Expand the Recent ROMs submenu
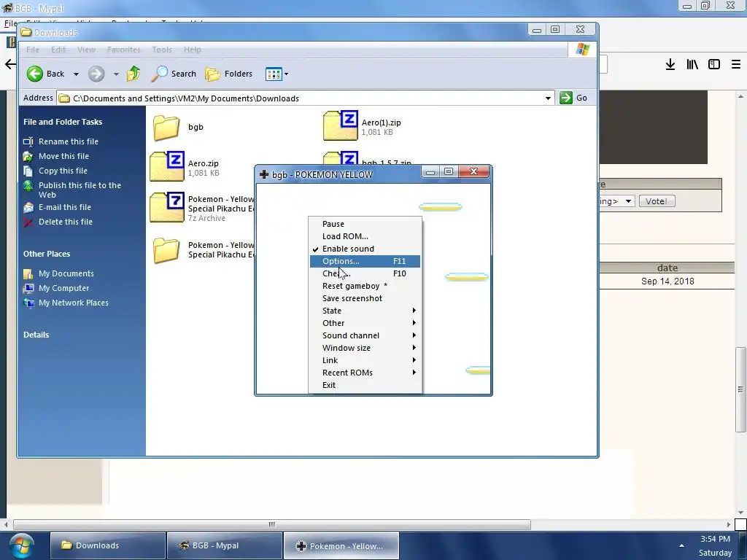Viewport: 747px width, 560px height. click(x=365, y=373)
